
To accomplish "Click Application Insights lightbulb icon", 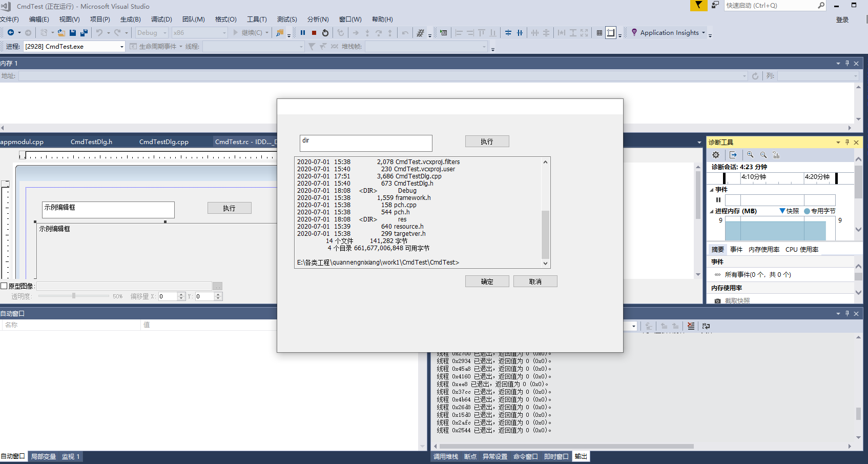I will (x=634, y=32).
